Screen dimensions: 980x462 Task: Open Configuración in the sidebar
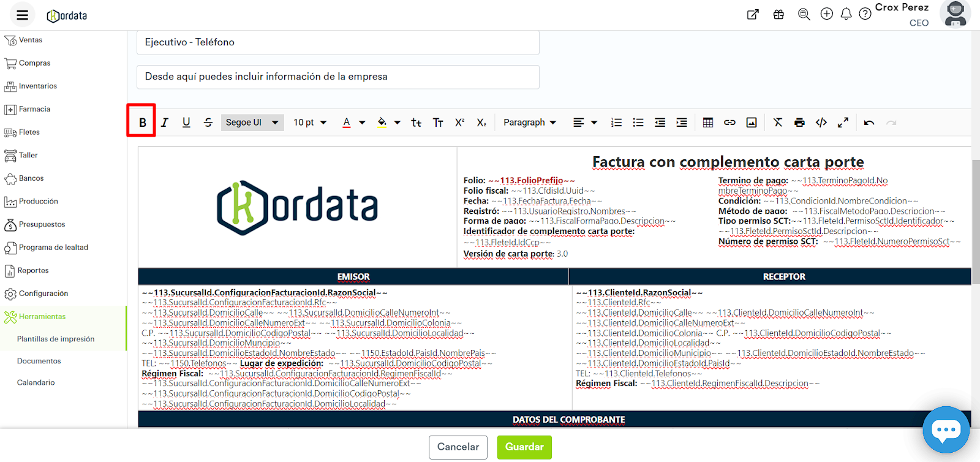(43, 293)
